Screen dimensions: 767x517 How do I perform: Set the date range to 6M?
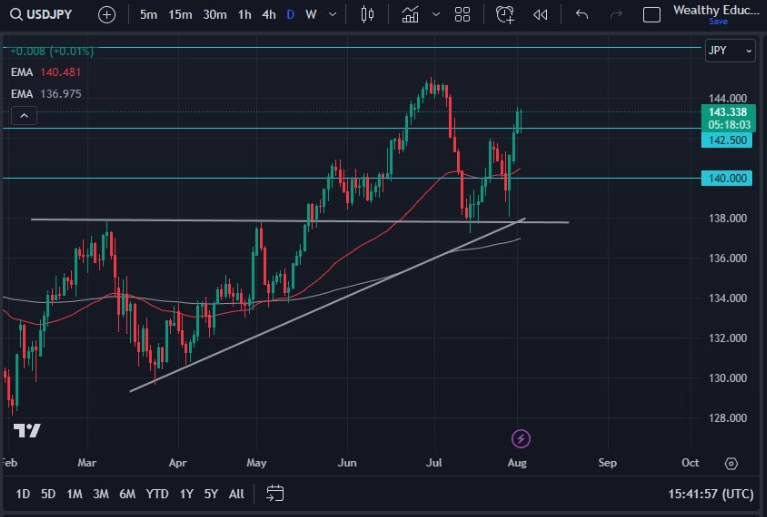(127, 494)
